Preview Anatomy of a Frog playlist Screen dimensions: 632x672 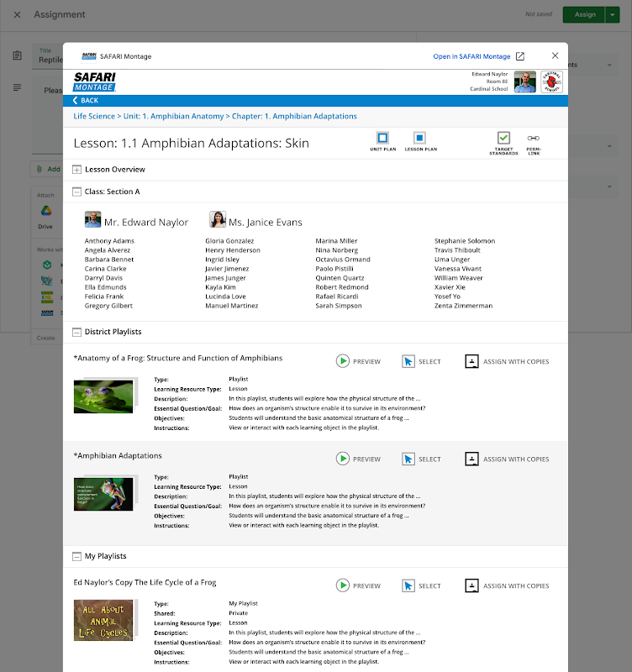(358, 361)
